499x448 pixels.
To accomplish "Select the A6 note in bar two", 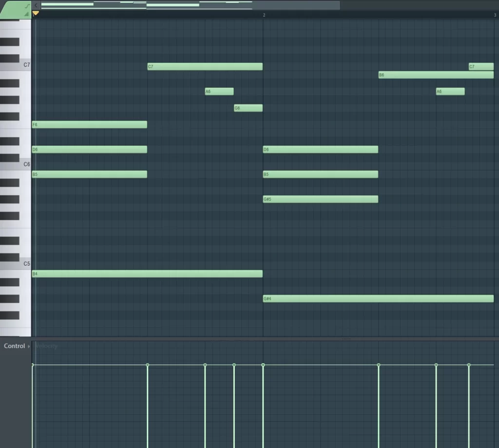I will click(450, 91).
